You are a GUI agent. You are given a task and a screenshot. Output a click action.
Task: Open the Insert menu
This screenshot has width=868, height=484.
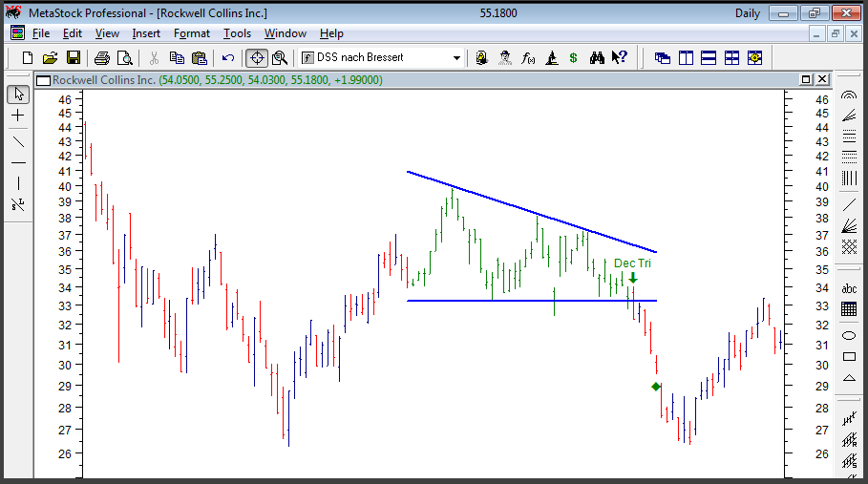click(146, 33)
